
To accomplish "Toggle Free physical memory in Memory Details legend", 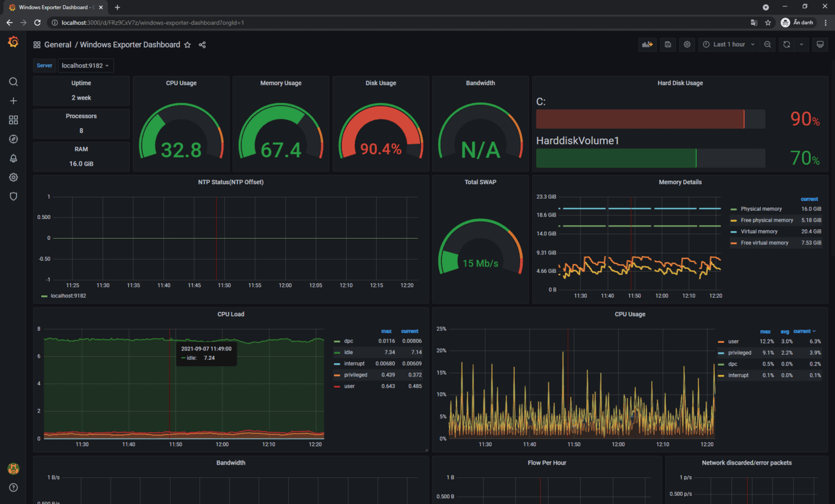I will point(767,220).
